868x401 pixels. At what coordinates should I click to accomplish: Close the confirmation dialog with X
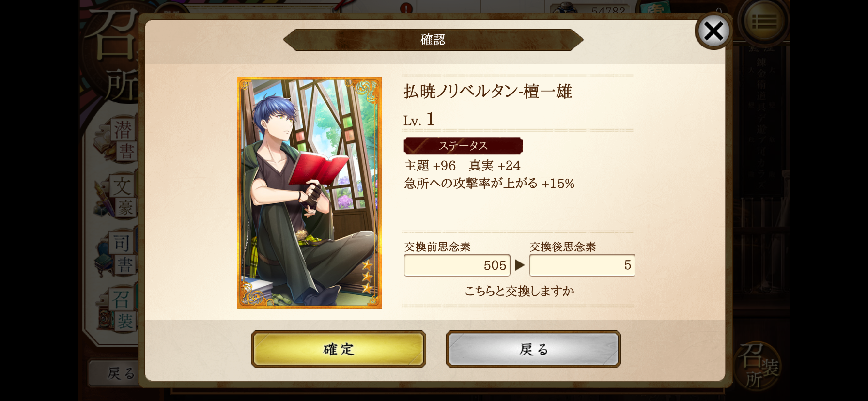713,31
